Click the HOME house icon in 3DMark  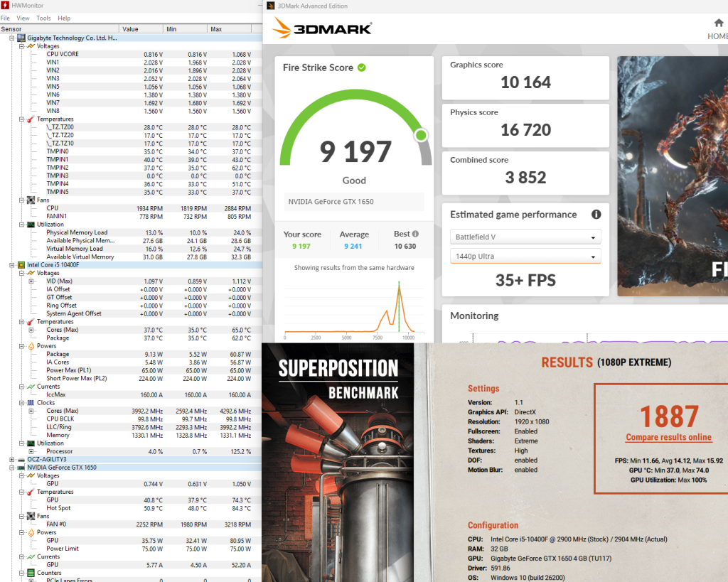(718, 23)
